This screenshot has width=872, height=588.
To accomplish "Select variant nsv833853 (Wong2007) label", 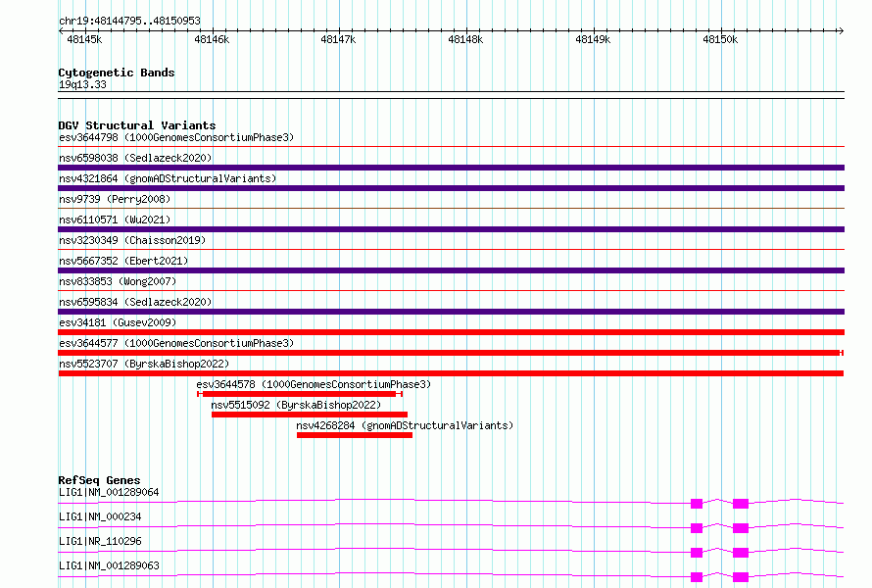I will tap(118, 281).
